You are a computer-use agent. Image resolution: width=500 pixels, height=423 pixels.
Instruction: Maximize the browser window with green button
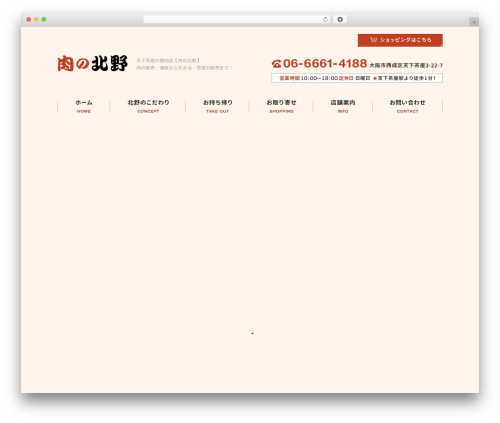44,20
